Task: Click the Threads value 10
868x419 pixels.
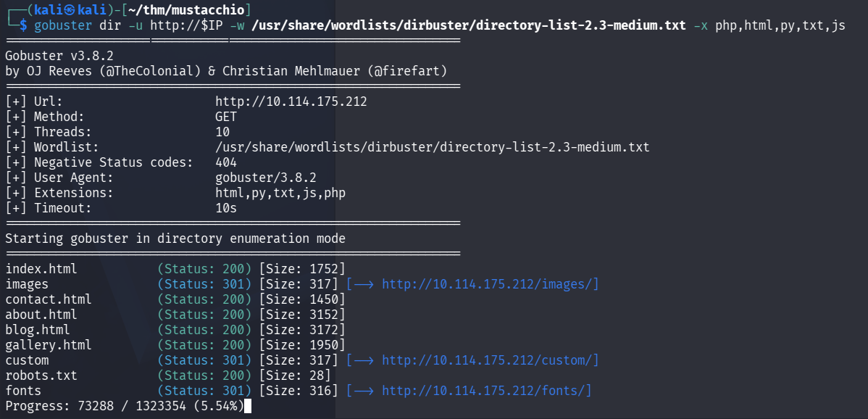Action: click(x=222, y=132)
